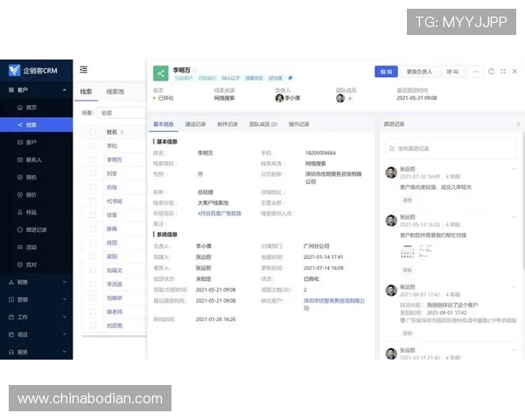Click the tag icon after the blue labels

pyautogui.click(x=290, y=79)
